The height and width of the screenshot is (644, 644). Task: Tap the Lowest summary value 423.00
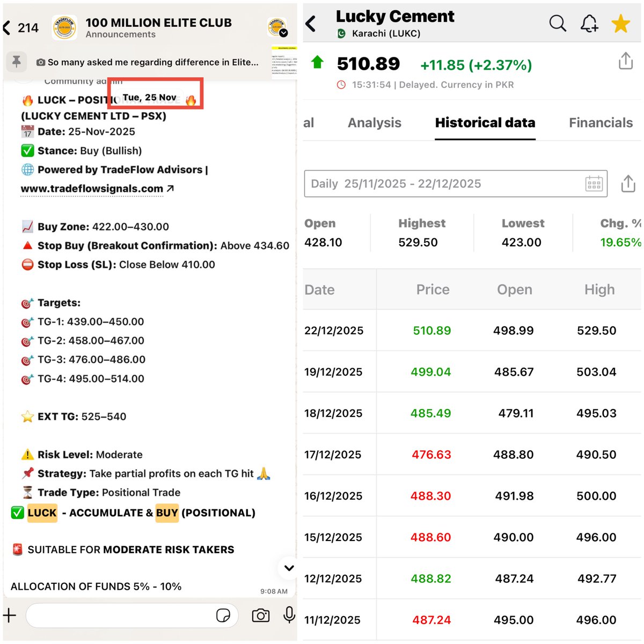522,243
